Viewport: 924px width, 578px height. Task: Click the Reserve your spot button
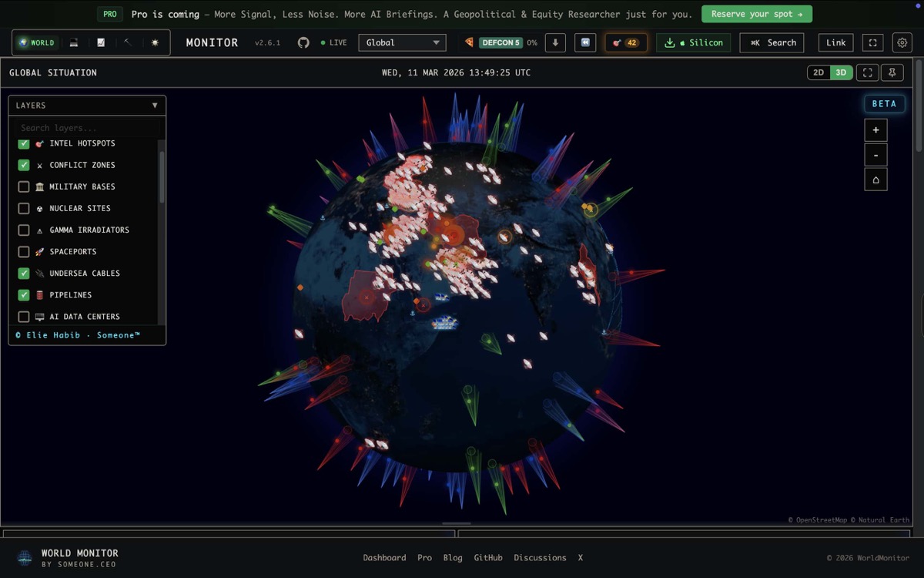pyautogui.click(x=757, y=14)
